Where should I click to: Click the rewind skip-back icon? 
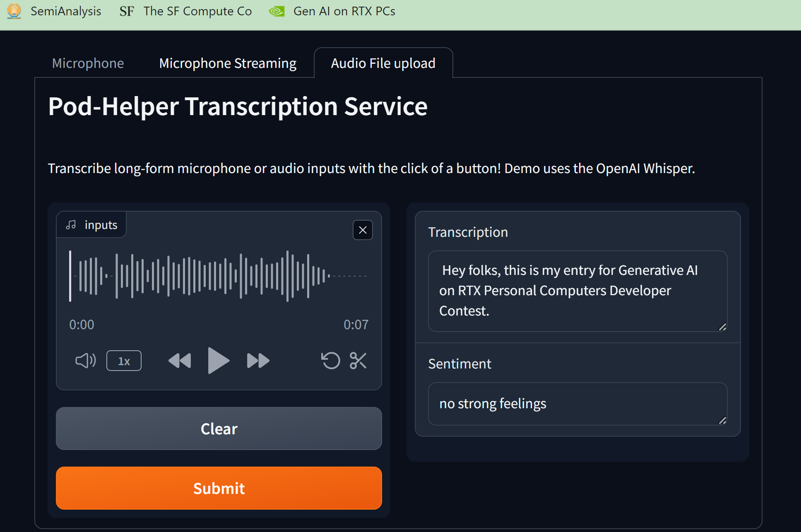coord(180,361)
